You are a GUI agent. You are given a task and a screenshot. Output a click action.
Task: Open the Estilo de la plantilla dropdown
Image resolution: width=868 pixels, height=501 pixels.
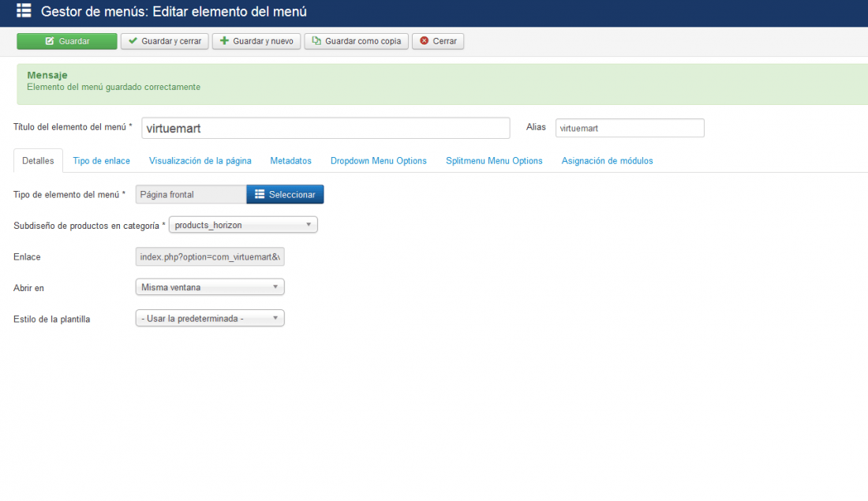[210, 318]
